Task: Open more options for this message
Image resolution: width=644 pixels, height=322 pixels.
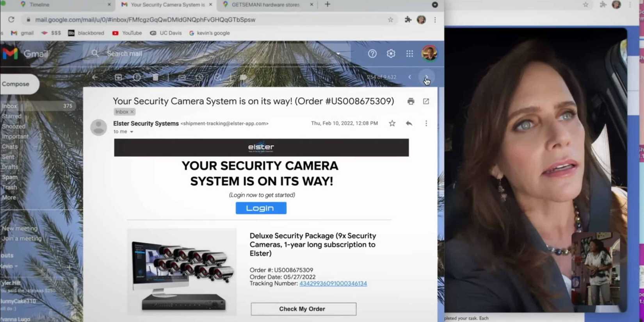Action: click(x=426, y=123)
